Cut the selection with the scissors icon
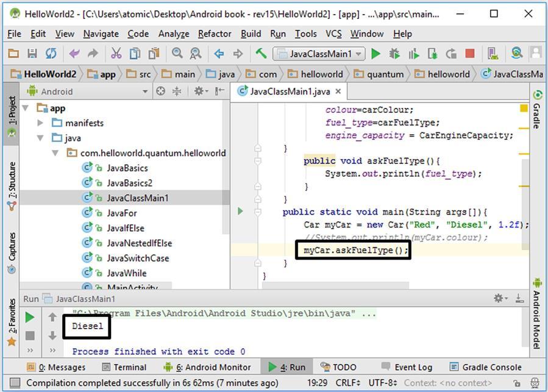The height and width of the screenshot is (392, 548). [116, 54]
